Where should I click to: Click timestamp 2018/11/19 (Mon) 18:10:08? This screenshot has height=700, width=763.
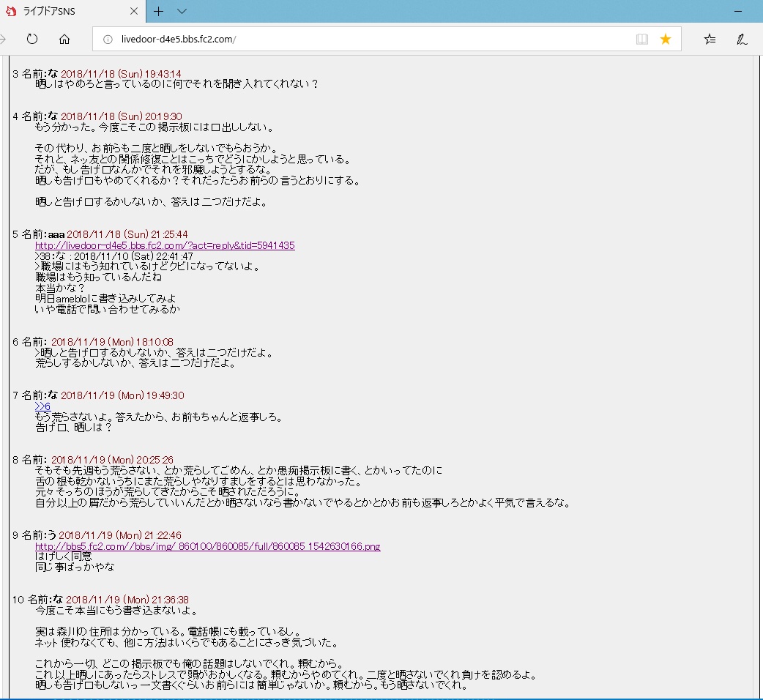[x=113, y=342]
